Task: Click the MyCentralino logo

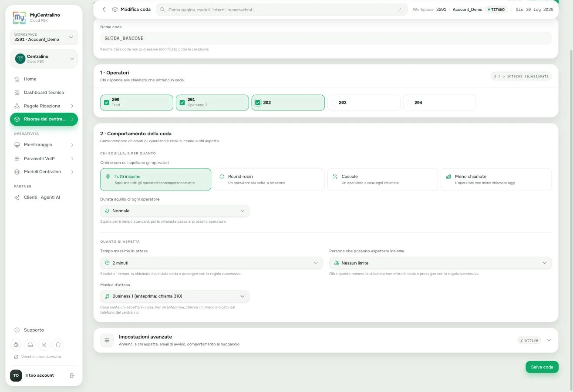Action: tap(20, 18)
